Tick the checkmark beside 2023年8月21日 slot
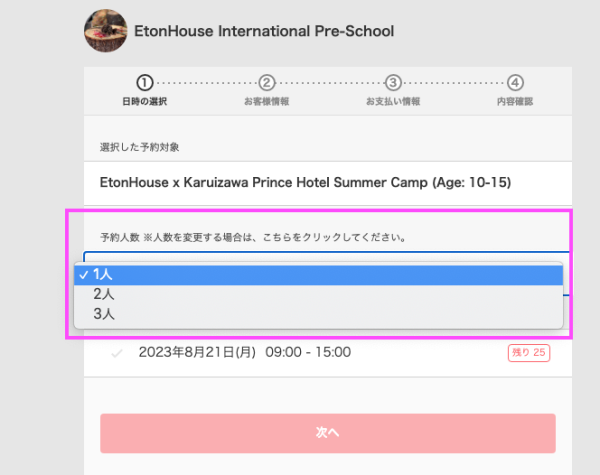The height and width of the screenshot is (475, 600). click(x=117, y=353)
